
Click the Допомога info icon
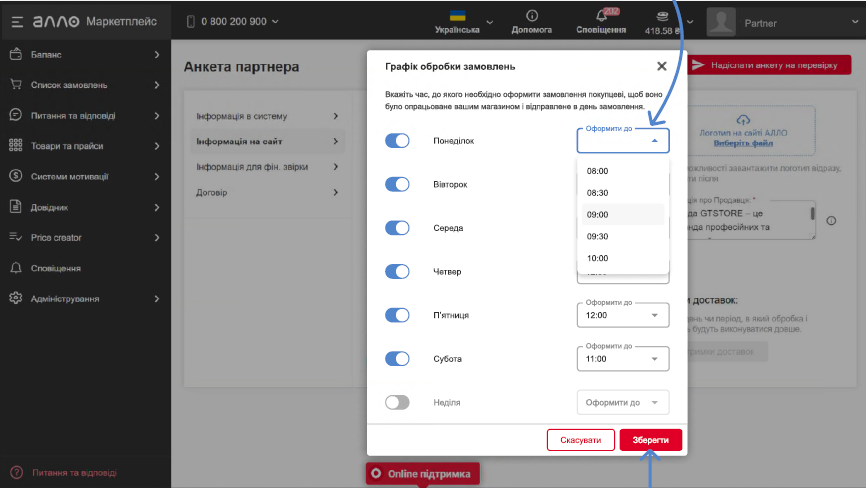pos(531,15)
